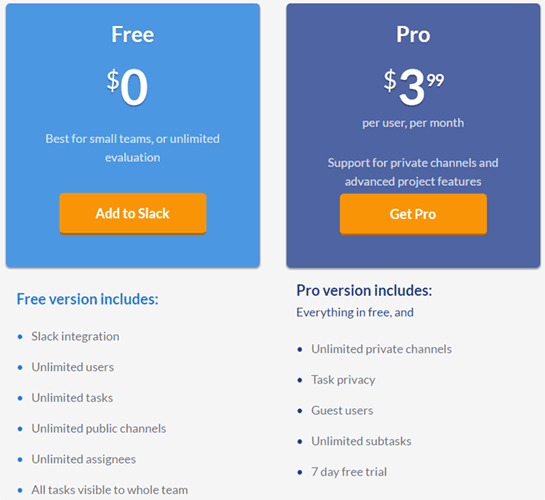Viewport: 545px width, 500px height.
Task: Click the $0 price on Free card
Action: tap(127, 87)
